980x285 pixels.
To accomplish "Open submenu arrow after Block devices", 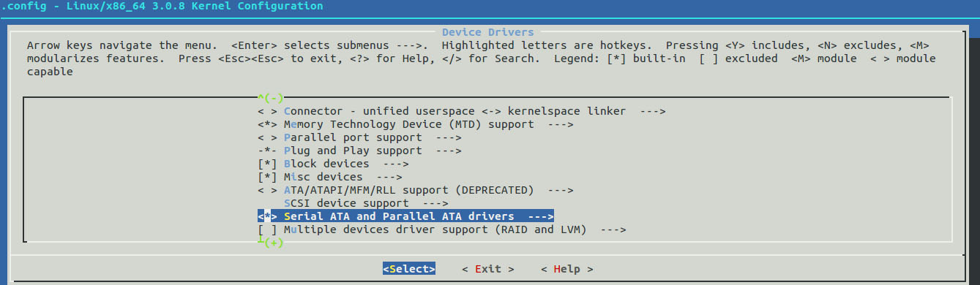I will pos(395,164).
